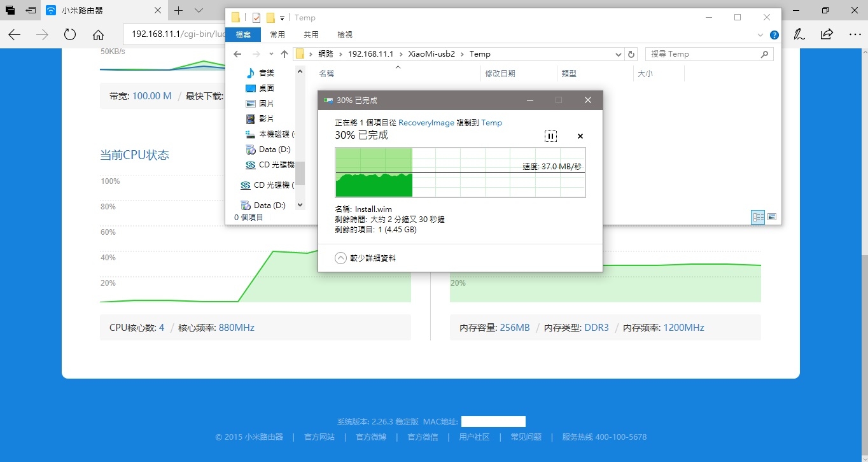Open Edge more options menu
868x462 pixels.
[x=854, y=34]
